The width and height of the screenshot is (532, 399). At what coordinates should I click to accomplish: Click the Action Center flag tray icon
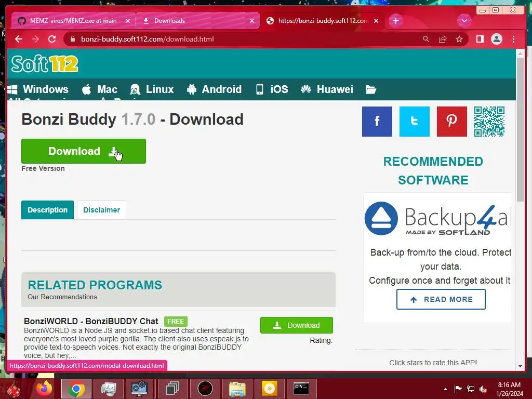tap(458, 389)
